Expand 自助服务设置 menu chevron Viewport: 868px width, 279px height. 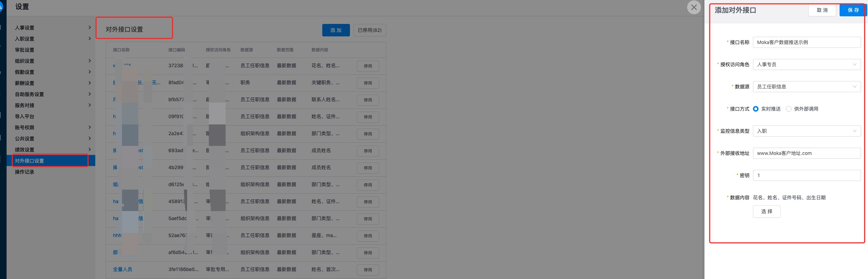pos(89,94)
